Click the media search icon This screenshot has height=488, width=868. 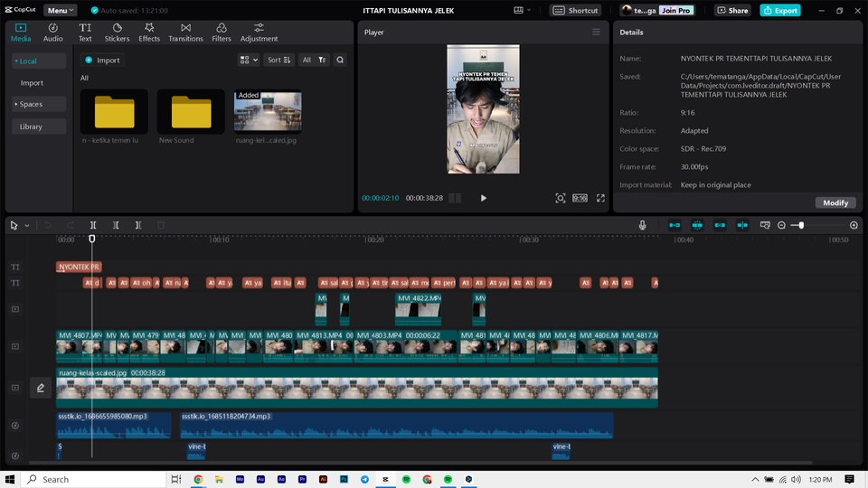[x=340, y=60]
